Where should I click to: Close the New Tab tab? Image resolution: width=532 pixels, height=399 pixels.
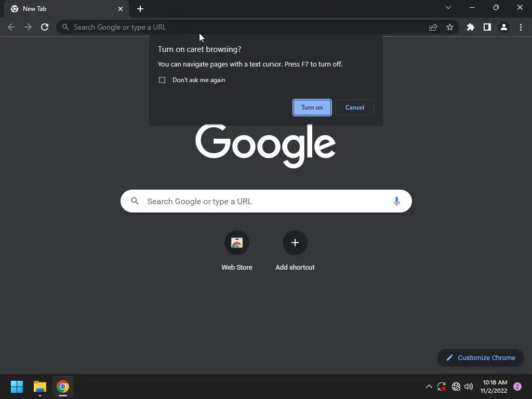click(x=121, y=9)
